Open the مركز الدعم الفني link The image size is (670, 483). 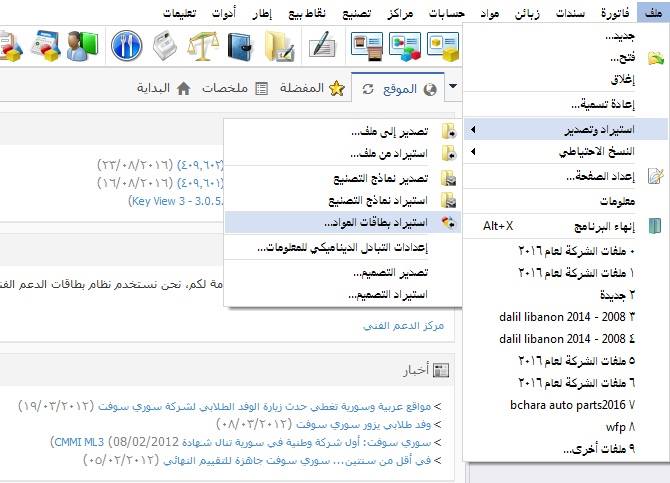tap(403, 326)
